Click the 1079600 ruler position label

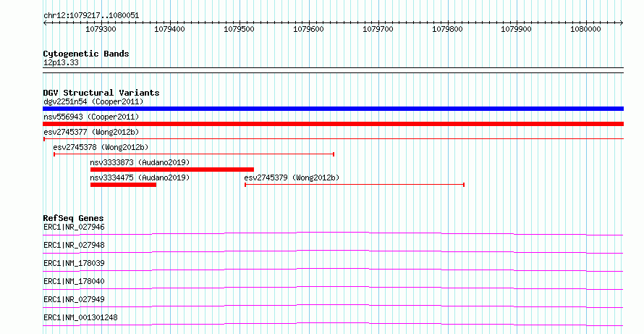tap(308, 29)
